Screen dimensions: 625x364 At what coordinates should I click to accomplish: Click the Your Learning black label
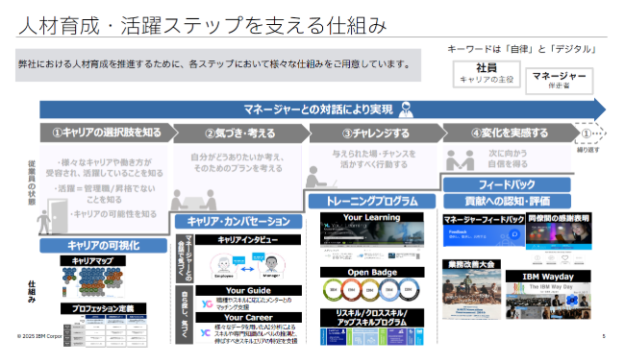(x=372, y=217)
